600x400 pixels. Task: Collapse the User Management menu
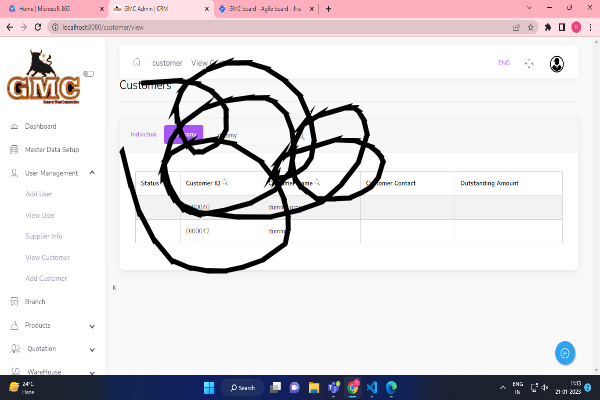point(92,173)
